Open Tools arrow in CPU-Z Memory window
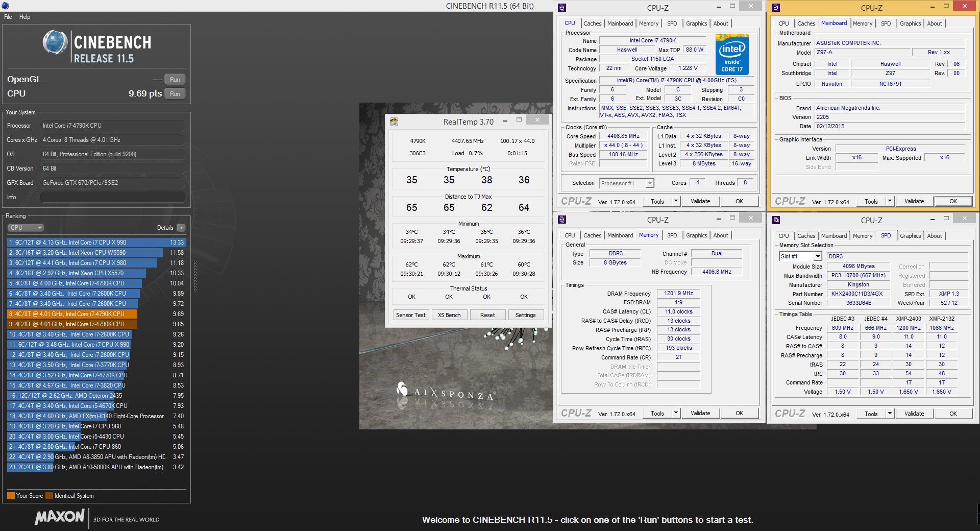980x531 pixels. pyautogui.click(x=676, y=413)
